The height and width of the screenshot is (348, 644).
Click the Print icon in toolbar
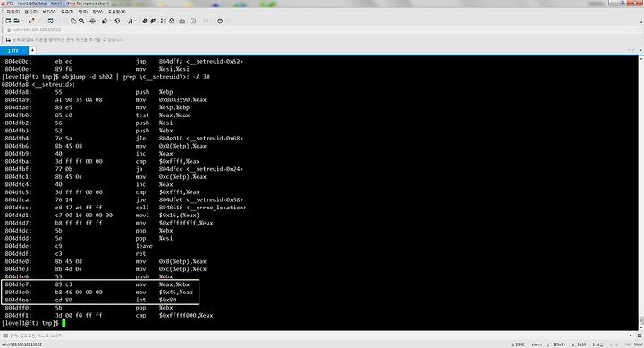coord(92,21)
